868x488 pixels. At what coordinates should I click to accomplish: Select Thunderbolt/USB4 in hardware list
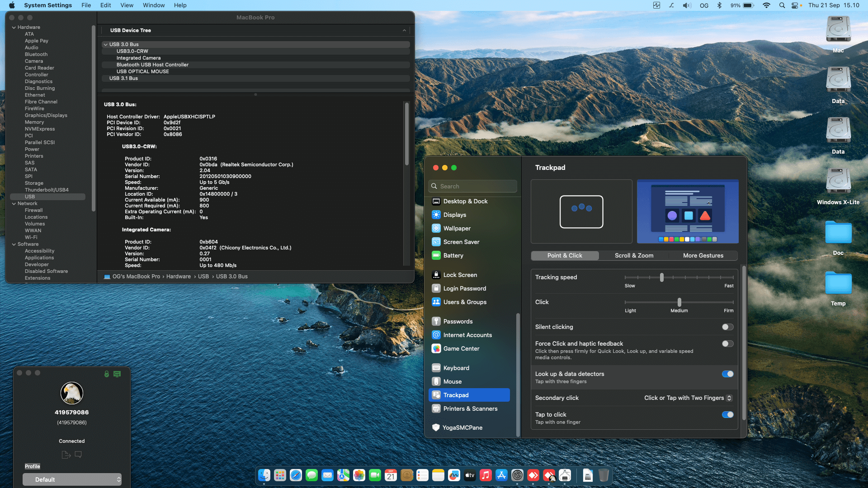(47, 190)
